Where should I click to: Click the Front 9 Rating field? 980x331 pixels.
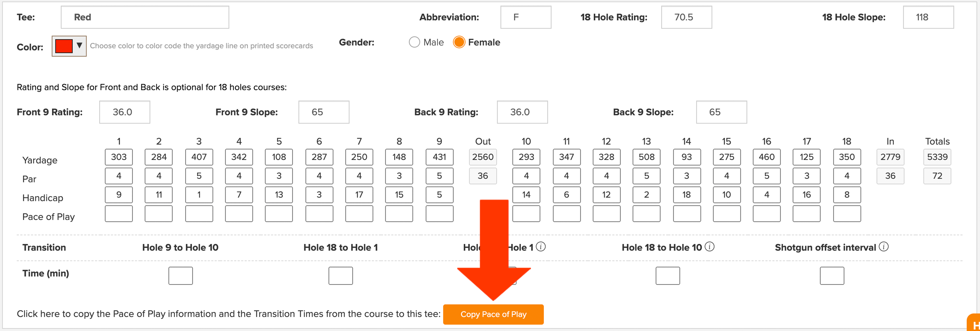coord(125,112)
